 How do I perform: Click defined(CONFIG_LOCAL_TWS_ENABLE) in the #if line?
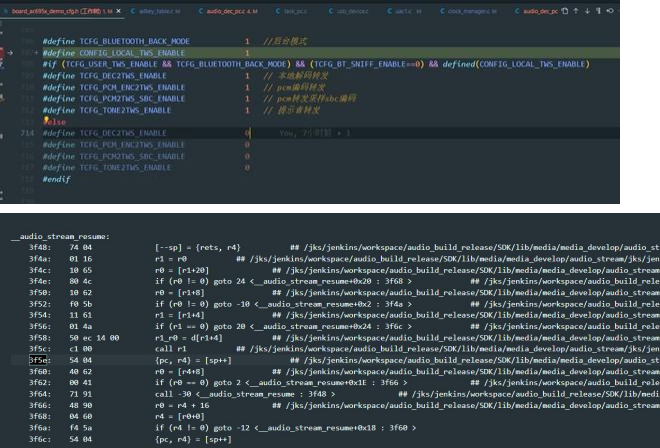click(x=516, y=64)
